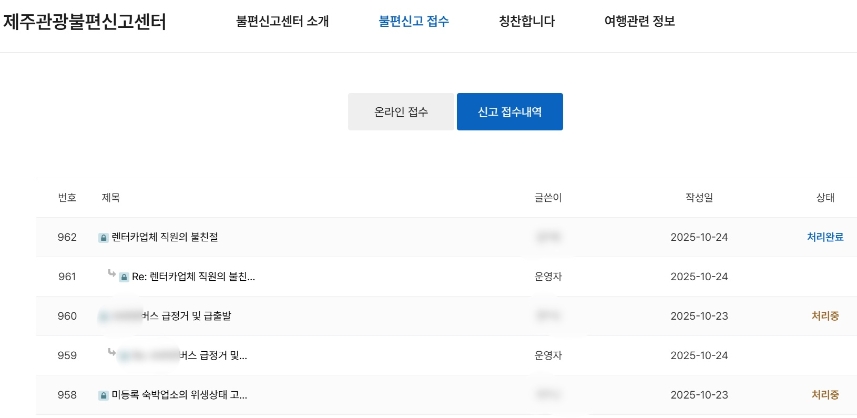Click the 제주관광불편신고센터 site logo
Image resolution: width=857 pixels, height=418 pixels.
pyautogui.click(x=85, y=21)
